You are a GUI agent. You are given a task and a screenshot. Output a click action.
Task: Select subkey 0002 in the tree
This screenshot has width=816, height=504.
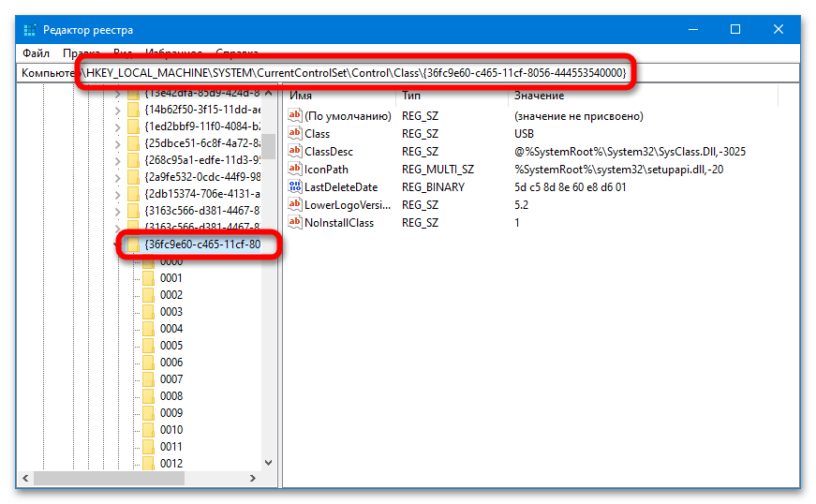pyautogui.click(x=171, y=295)
